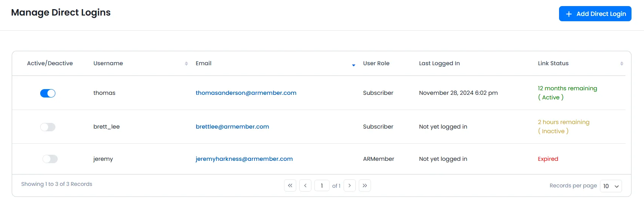This screenshot has width=644, height=209.
Task: Click the Link Status column header label
Action: [x=553, y=63]
